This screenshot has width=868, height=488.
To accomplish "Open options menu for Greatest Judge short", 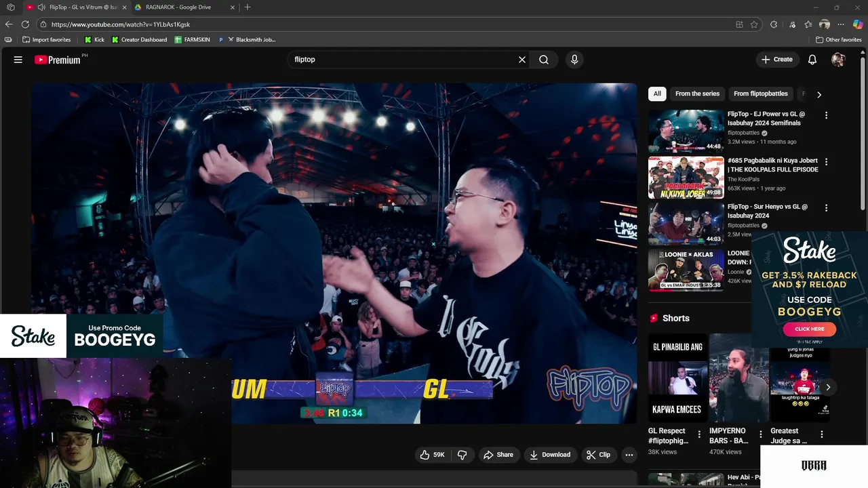I will pyautogui.click(x=822, y=434).
